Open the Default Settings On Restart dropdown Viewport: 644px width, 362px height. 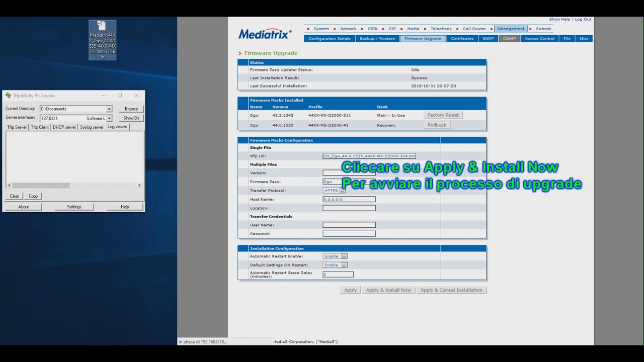point(335,265)
